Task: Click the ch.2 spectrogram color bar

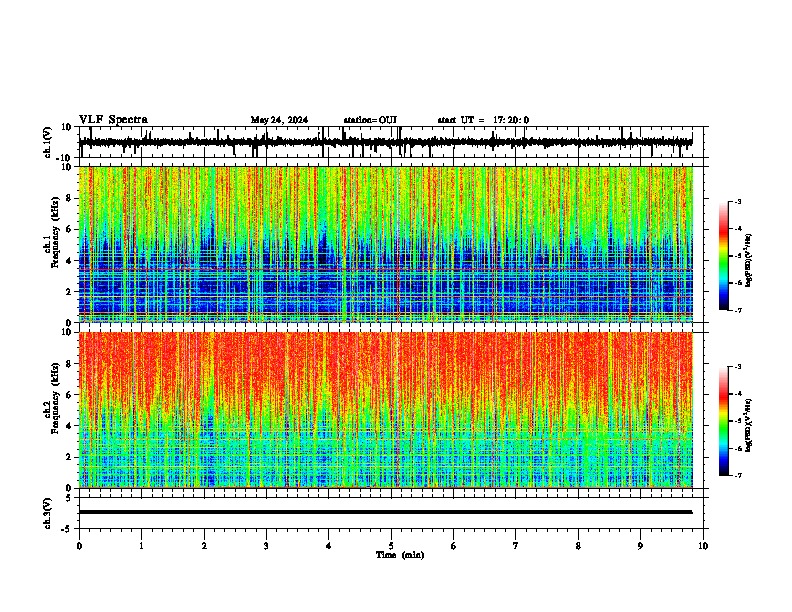Action: point(724,421)
